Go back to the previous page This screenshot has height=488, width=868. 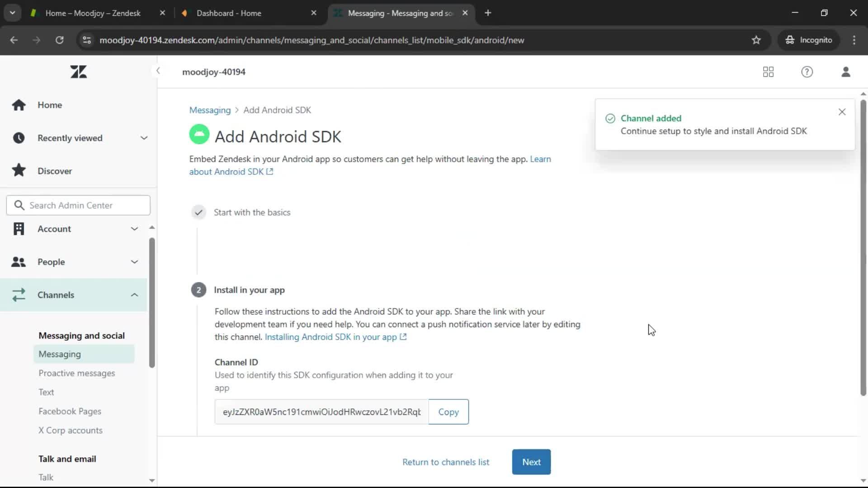(14, 40)
